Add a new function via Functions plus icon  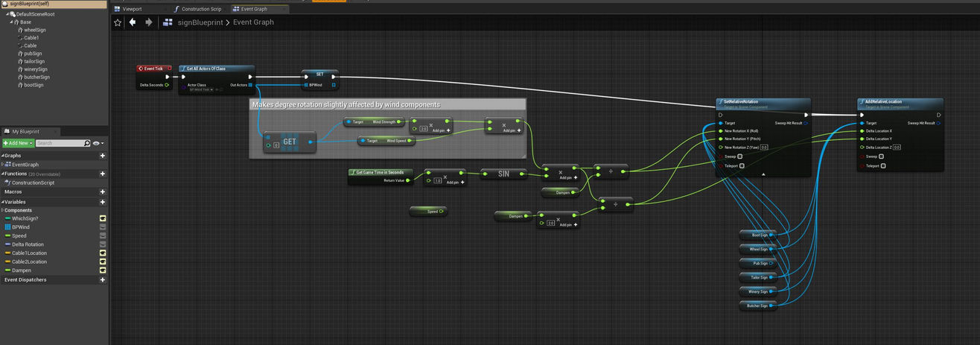pyautogui.click(x=103, y=174)
